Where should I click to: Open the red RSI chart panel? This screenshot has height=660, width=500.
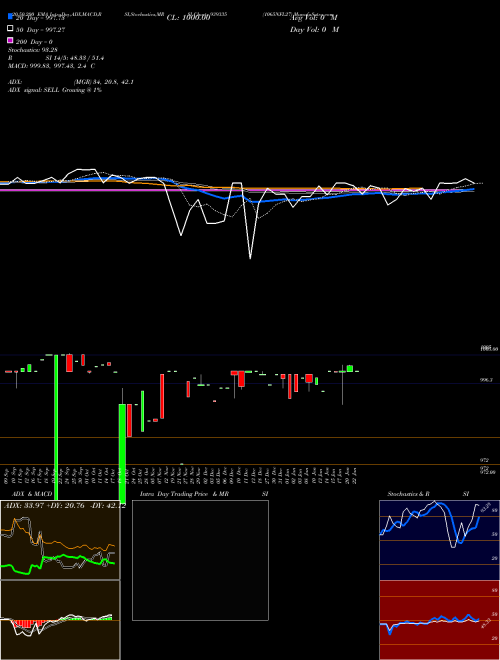439,620
